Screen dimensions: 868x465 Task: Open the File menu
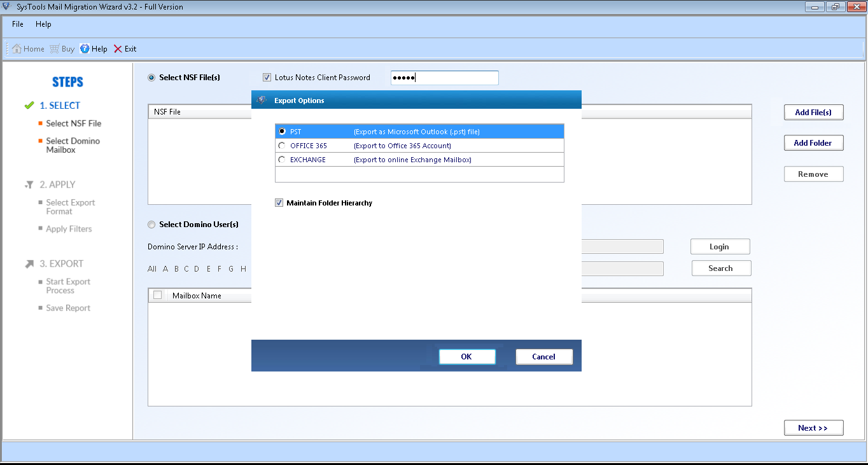(x=17, y=24)
